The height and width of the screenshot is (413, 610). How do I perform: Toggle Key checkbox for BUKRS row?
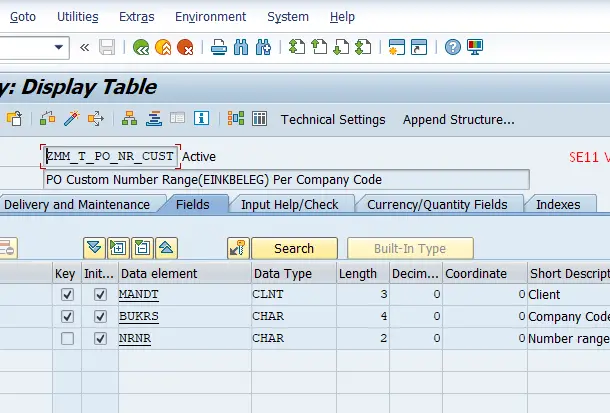(x=67, y=317)
